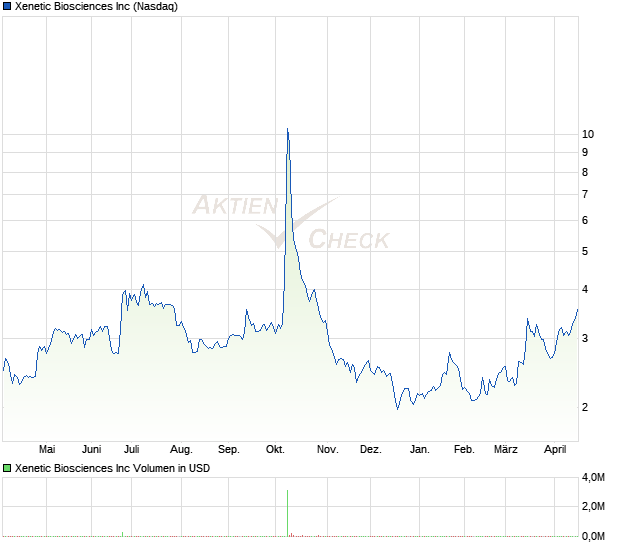Click the small green volume bar near Juli
The width and height of the screenshot is (620, 546).
coord(123,534)
